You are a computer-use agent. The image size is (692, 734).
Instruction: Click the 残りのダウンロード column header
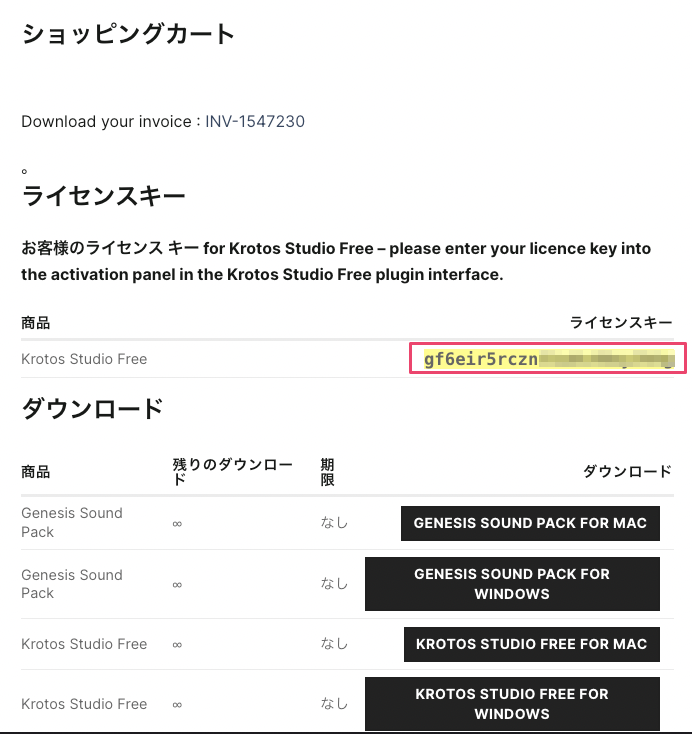(x=232, y=471)
